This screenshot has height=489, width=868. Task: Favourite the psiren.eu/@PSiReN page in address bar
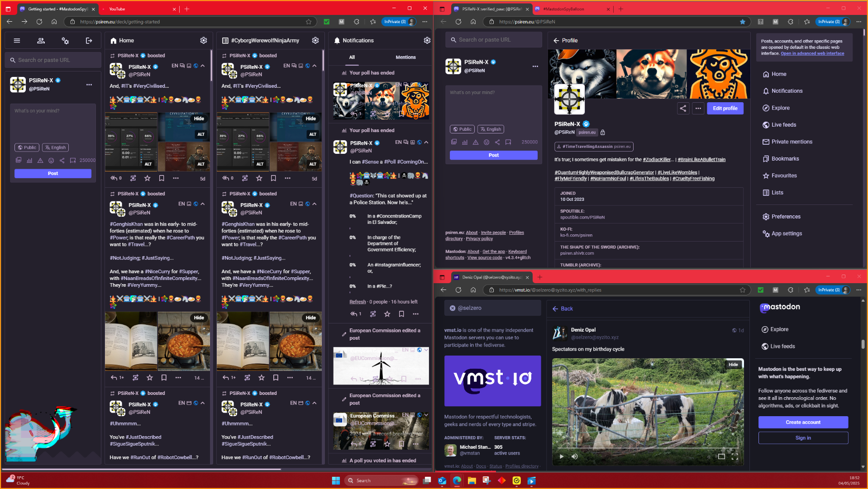click(743, 22)
